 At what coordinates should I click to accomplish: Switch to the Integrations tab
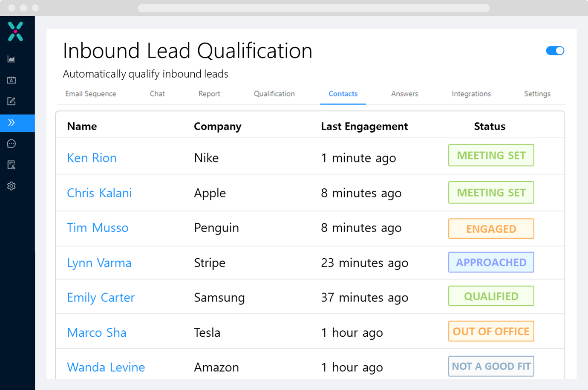click(471, 94)
